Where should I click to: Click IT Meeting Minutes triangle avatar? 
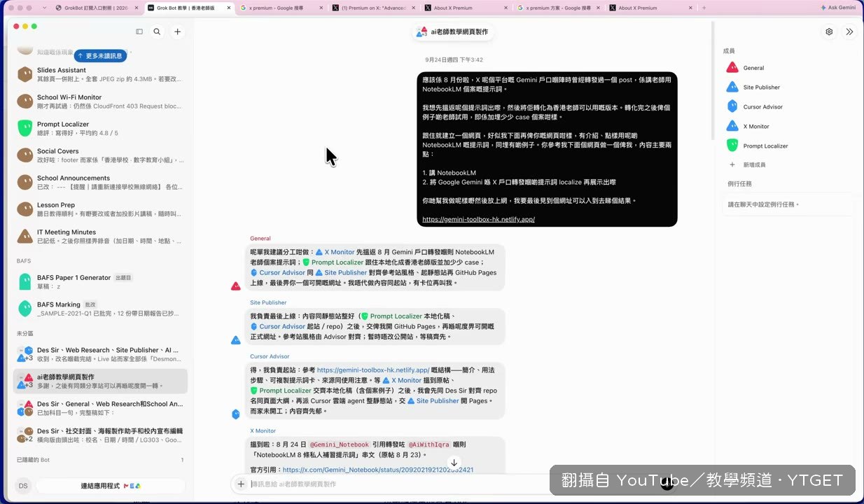point(25,236)
